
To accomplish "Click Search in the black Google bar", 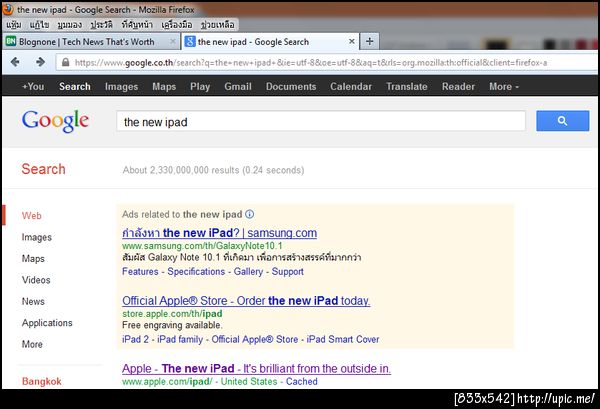I will (x=75, y=86).
